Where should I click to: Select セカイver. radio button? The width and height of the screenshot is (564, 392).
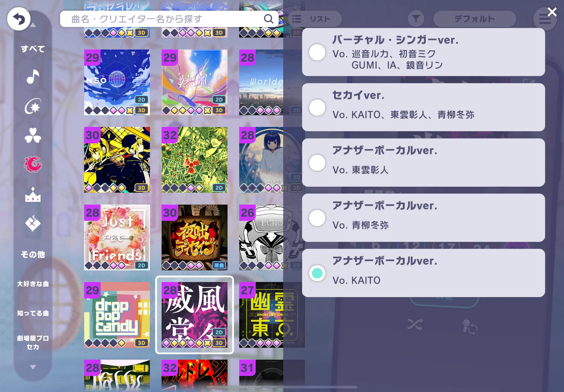pos(317,107)
